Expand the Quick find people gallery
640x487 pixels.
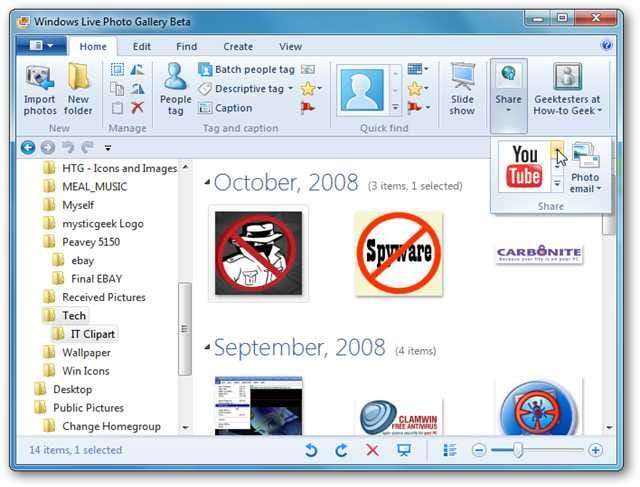coord(395,108)
